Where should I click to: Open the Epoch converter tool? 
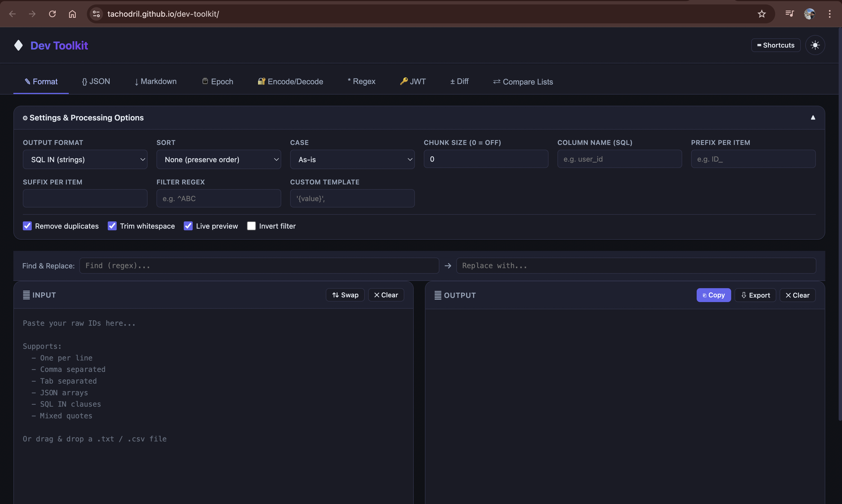tap(217, 81)
